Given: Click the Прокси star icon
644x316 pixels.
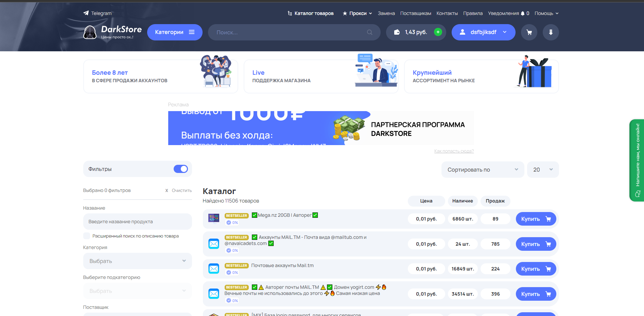Looking at the screenshot, I should pyautogui.click(x=345, y=14).
